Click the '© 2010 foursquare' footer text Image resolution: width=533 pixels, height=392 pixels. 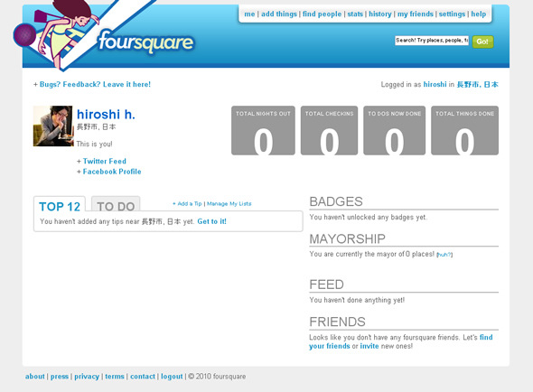[x=217, y=377]
